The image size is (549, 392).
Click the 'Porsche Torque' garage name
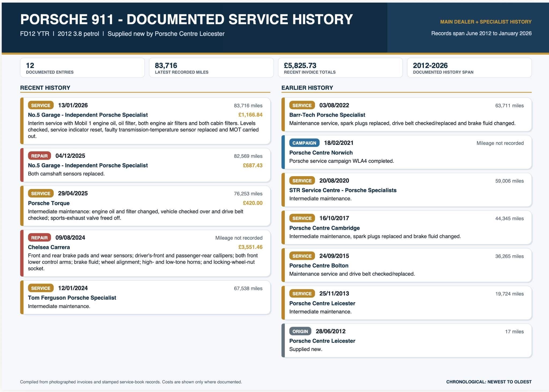pyautogui.click(x=49, y=203)
